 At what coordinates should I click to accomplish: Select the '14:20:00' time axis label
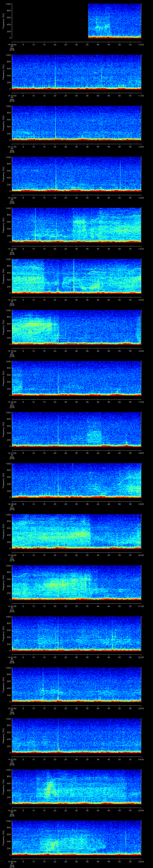coord(12,606)
